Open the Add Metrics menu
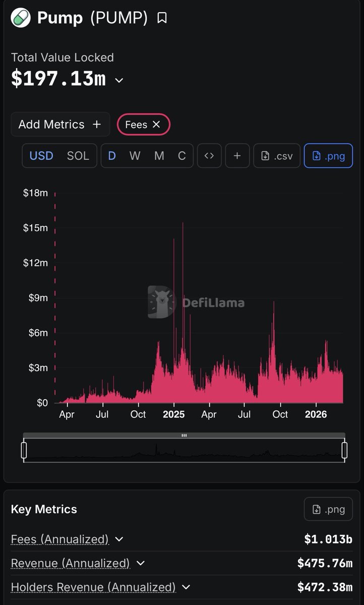The width and height of the screenshot is (364, 605). click(x=60, y=125)
